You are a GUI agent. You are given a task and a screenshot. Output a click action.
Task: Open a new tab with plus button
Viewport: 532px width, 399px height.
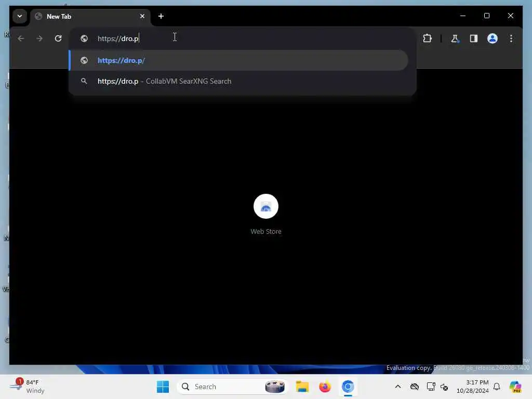[161, 16]
